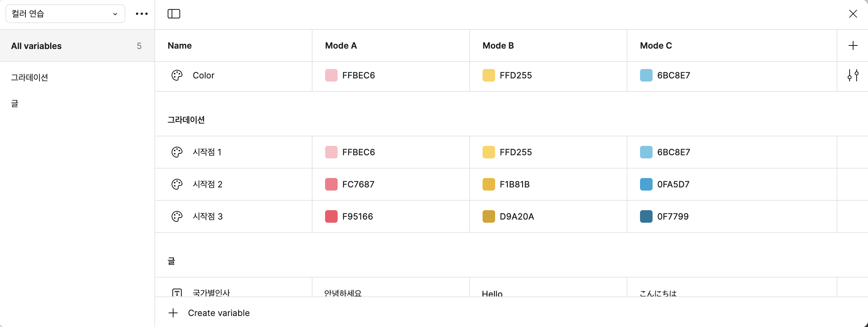Click the palette icon for 시작점 2
Screen dimensions: 868x327
tap(177, 184)
